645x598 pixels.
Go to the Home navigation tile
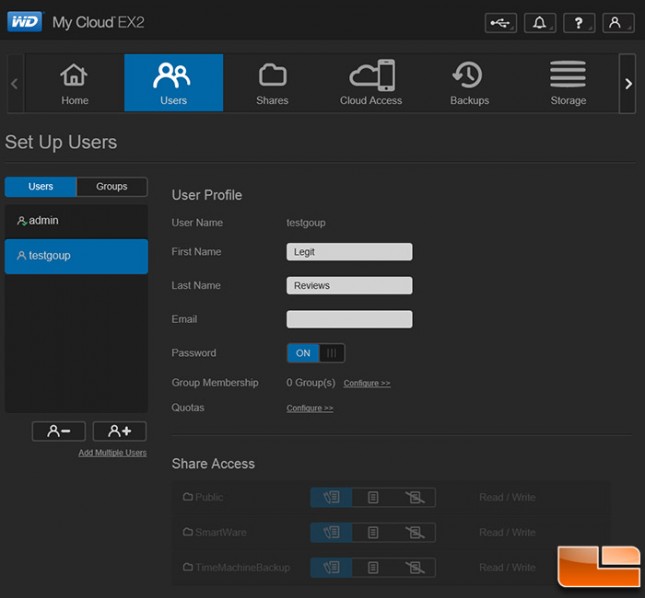coord(74,83)
